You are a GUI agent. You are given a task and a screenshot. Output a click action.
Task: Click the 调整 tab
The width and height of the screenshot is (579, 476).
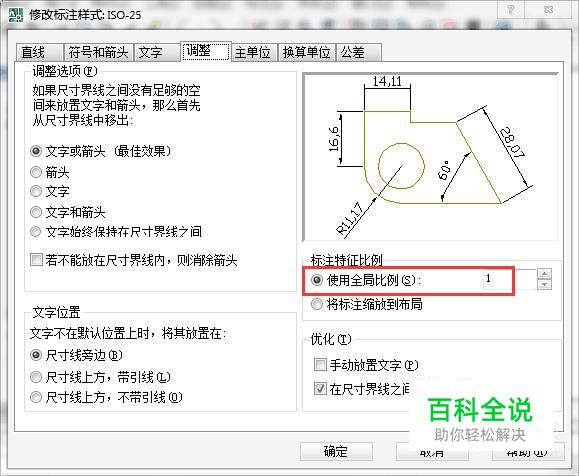click(x=206, y=51)
